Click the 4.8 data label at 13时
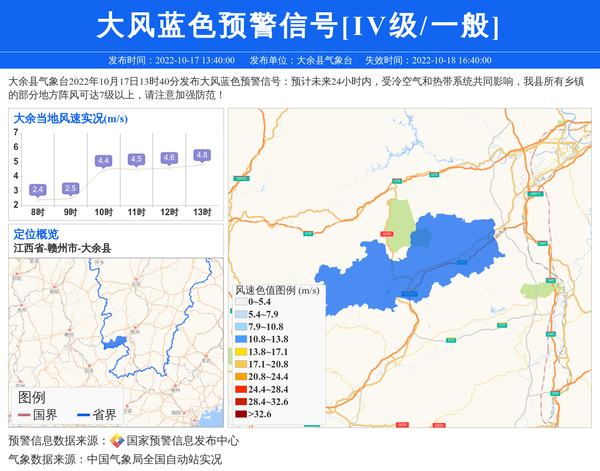Viewport: 600px width, 471px height. pyautogui.click(x=202, y=155)
